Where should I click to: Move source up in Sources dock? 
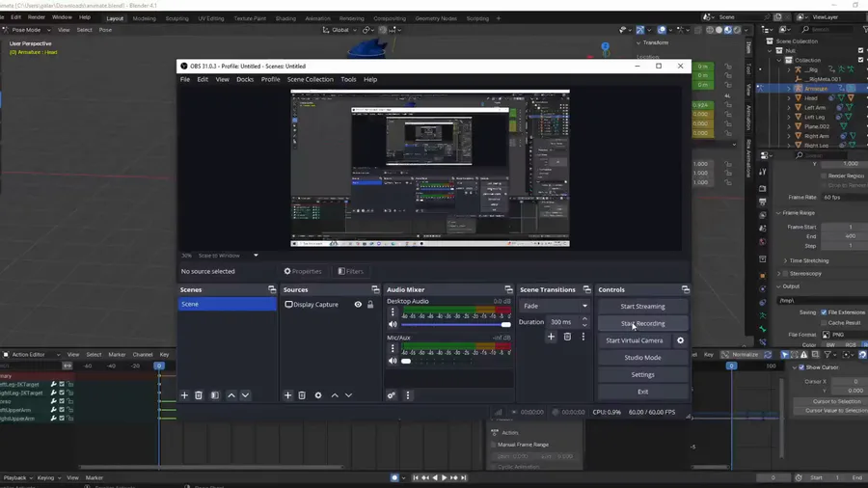point(335,395)
